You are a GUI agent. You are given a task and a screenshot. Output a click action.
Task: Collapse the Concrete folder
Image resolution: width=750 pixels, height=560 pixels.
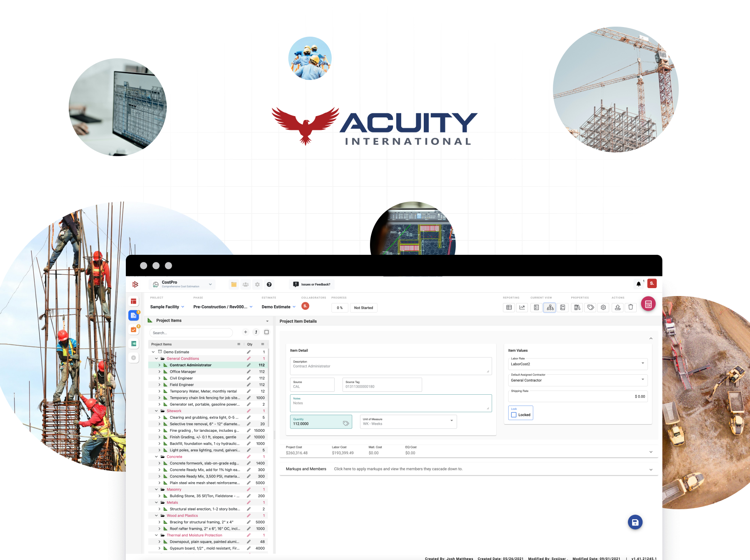(x=156, y=457)
